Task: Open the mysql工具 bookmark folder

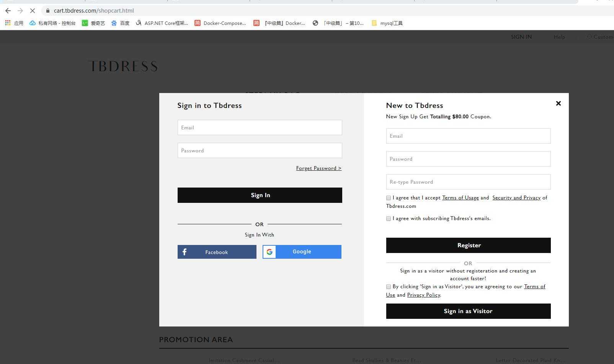Action: pyautogui.click(x=387, y=23)
